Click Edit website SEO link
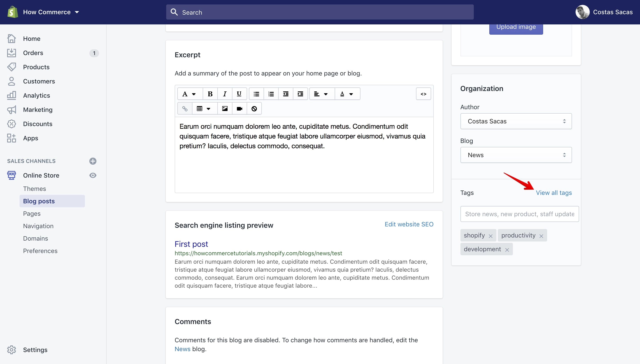640x364 pixels. 409,224
